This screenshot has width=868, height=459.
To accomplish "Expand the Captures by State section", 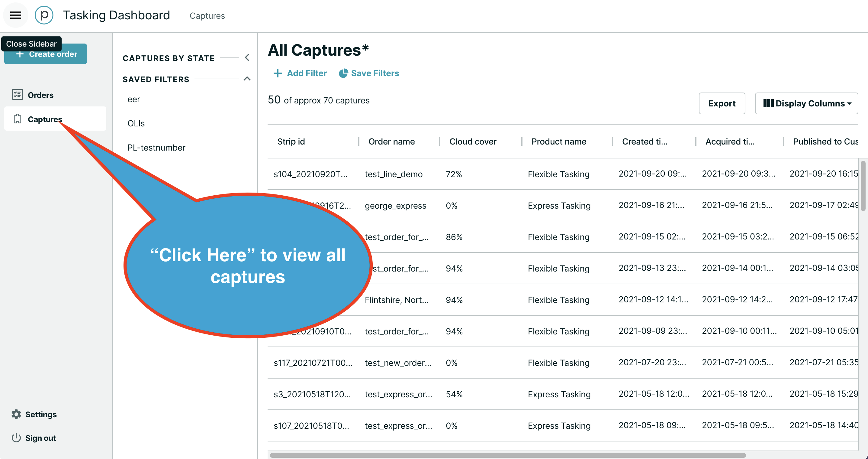I will (x=247, y=58).
